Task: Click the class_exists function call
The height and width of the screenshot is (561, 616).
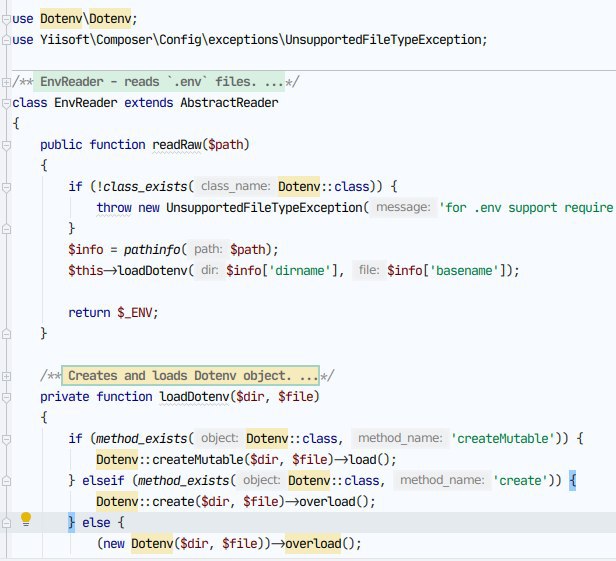Action: click(x=145, y=187)
